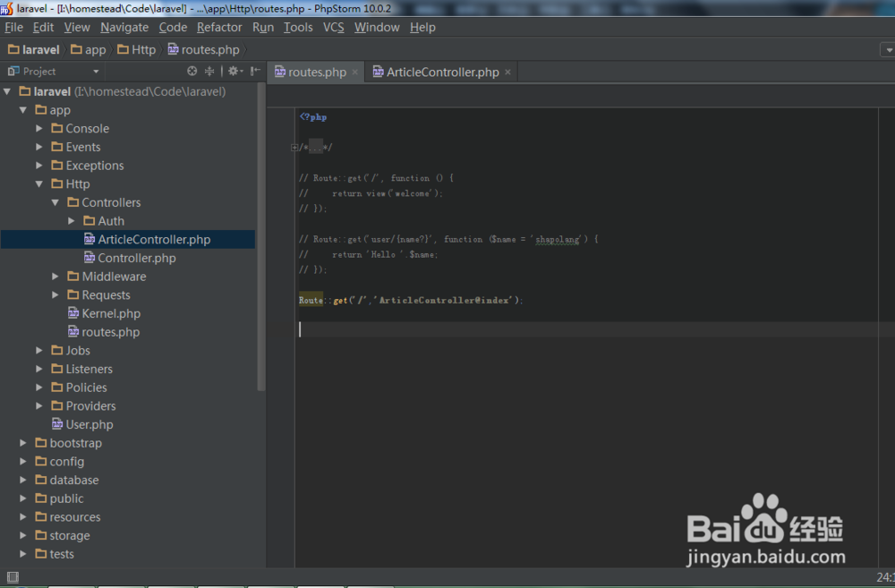Collapse the Http folder
This screenshot has width=895, height=588.
[x=38, y=183]
